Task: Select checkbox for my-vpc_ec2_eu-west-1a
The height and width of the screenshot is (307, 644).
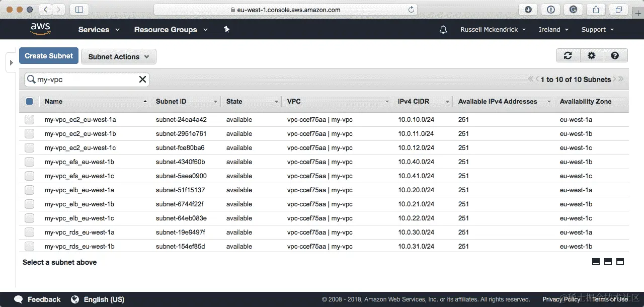Action: pyautogui.click(x=29, y=120)
